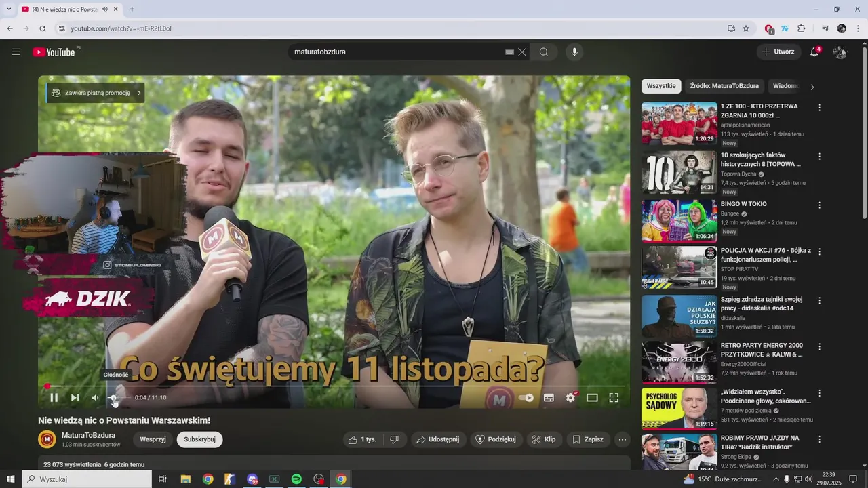Switch to theater mode
868x488 pixels.
click(x=592, y=398)
